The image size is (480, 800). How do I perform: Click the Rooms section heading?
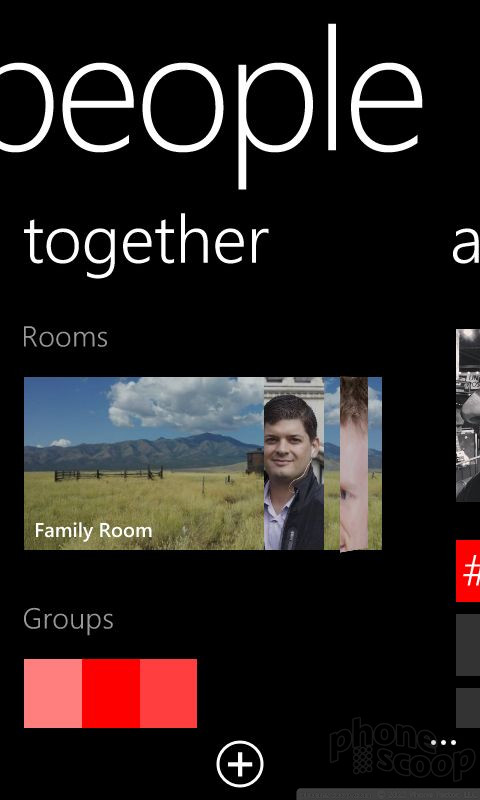pyautogui.click(x=65, y=337)
